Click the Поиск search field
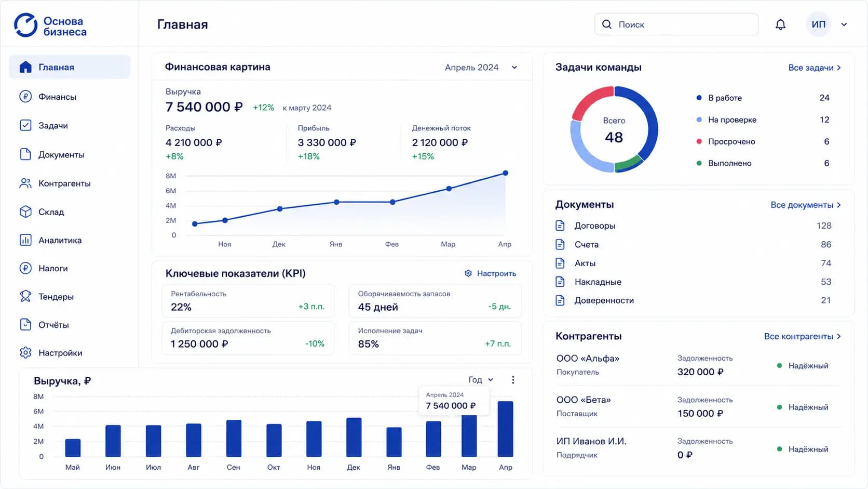The width and height of the screenshot is (868, 489). pos(676,24)
